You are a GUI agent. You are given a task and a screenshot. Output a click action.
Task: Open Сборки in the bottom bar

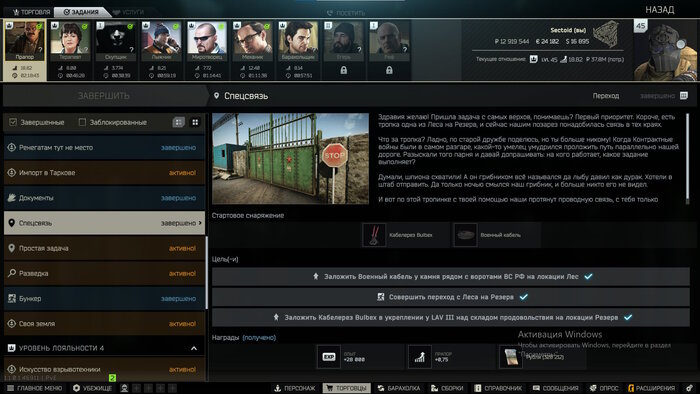(447, 388)
